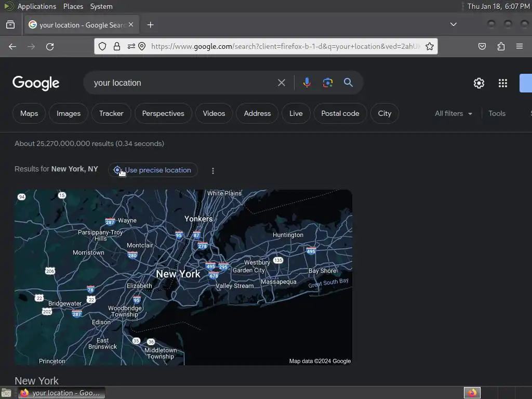Viewport: 532px width, 399px height.
Task: Open Firefox tracking protection shield
Action: 102,46
